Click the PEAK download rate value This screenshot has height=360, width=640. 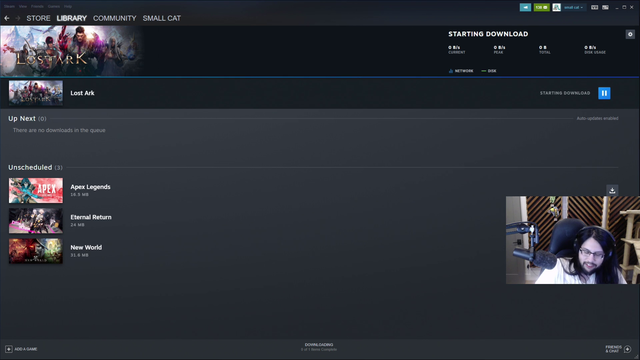coord(499,47)
